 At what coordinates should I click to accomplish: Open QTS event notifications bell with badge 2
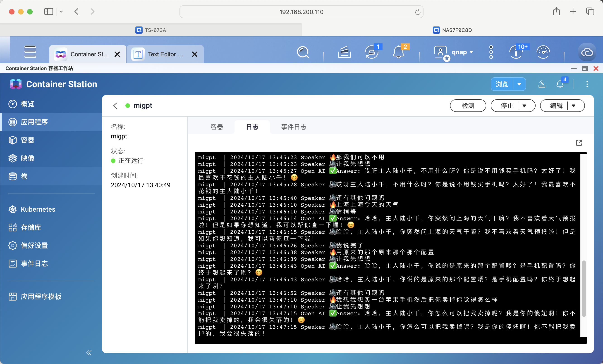click(399, 52)
